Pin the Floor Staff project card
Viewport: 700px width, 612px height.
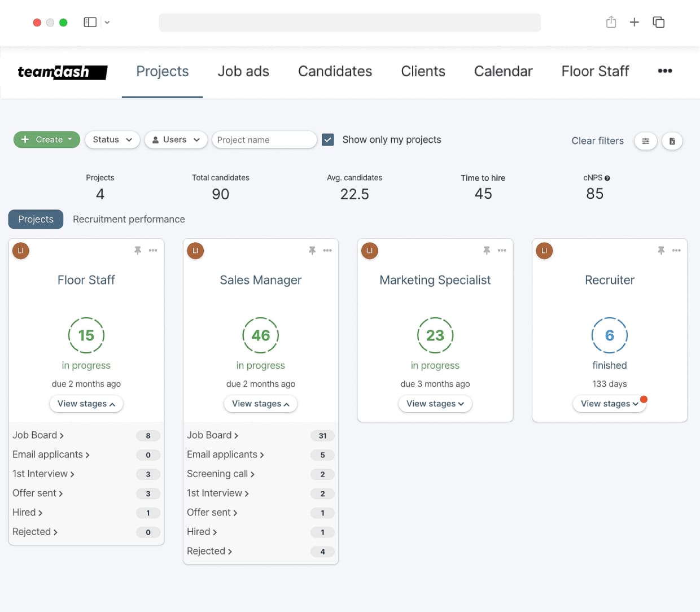pyautogui.click(x=138, y=250)
